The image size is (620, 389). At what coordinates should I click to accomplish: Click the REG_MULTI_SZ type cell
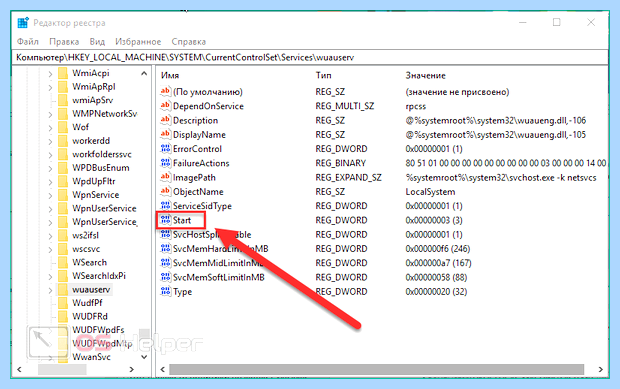[x=344, y=106]
